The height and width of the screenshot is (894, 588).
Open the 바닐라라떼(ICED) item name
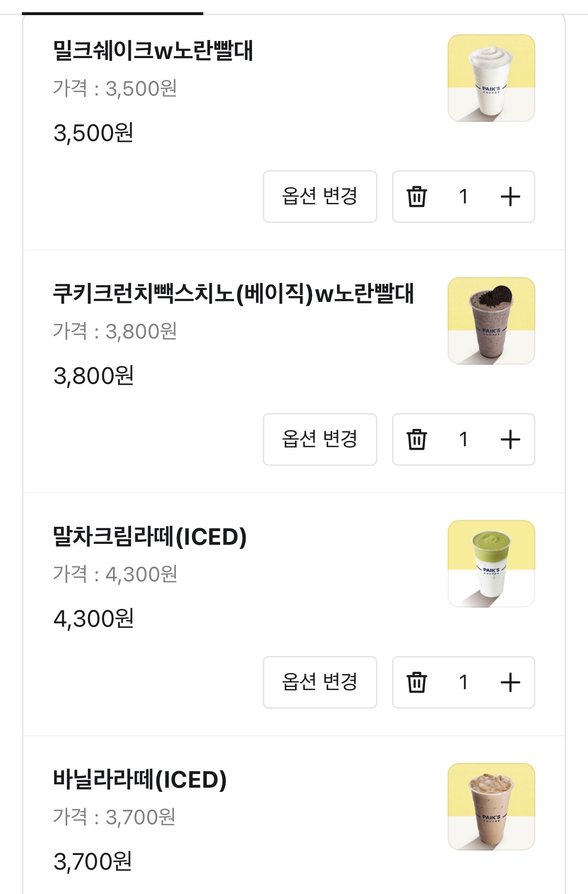pyautogui.click(x=140, y=779)
